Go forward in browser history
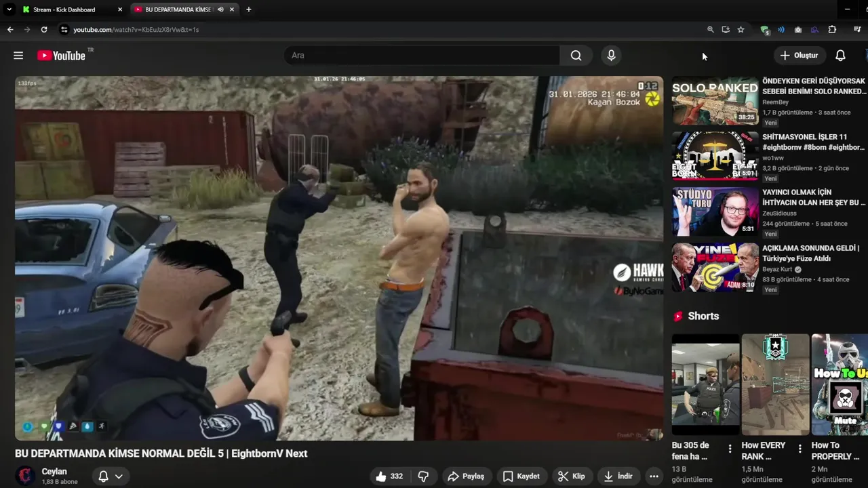Image resolution: width=868 pixels, height=488 pixels. click(27, 30)
